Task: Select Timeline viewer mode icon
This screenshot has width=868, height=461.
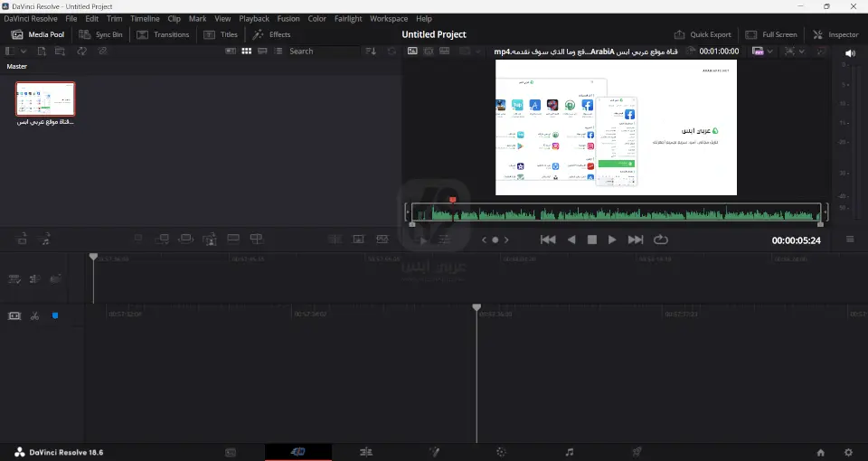Action: click(x=445, y=51)
